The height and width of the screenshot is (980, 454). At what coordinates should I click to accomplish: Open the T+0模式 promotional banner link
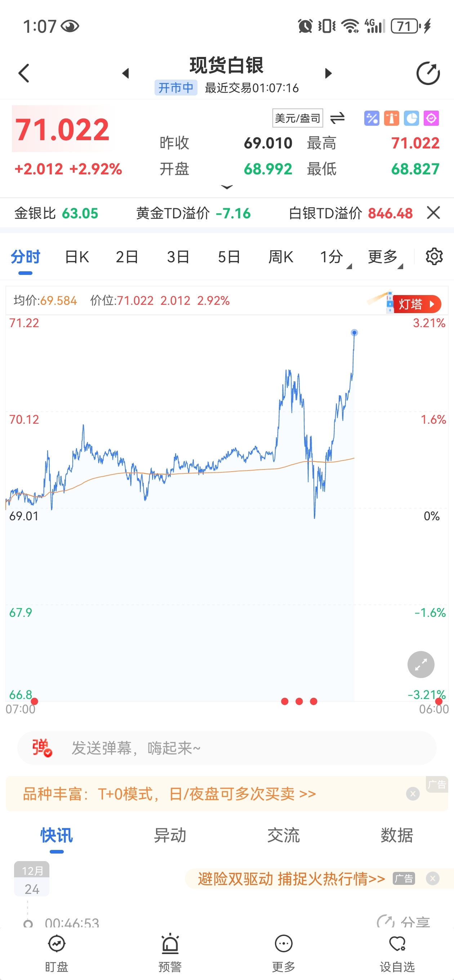[x=170, y=794]
